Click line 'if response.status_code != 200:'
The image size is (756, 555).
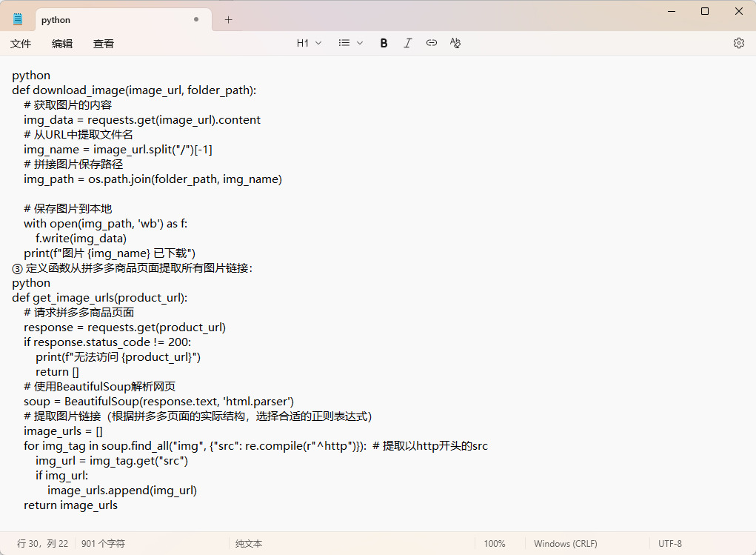(x=107, y=342)
